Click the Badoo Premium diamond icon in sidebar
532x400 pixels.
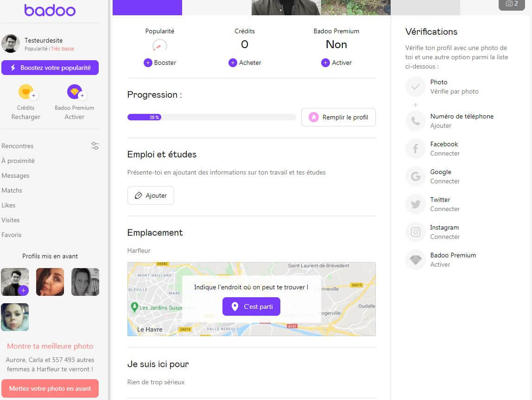pyautogui.click(x=75, y=92)
